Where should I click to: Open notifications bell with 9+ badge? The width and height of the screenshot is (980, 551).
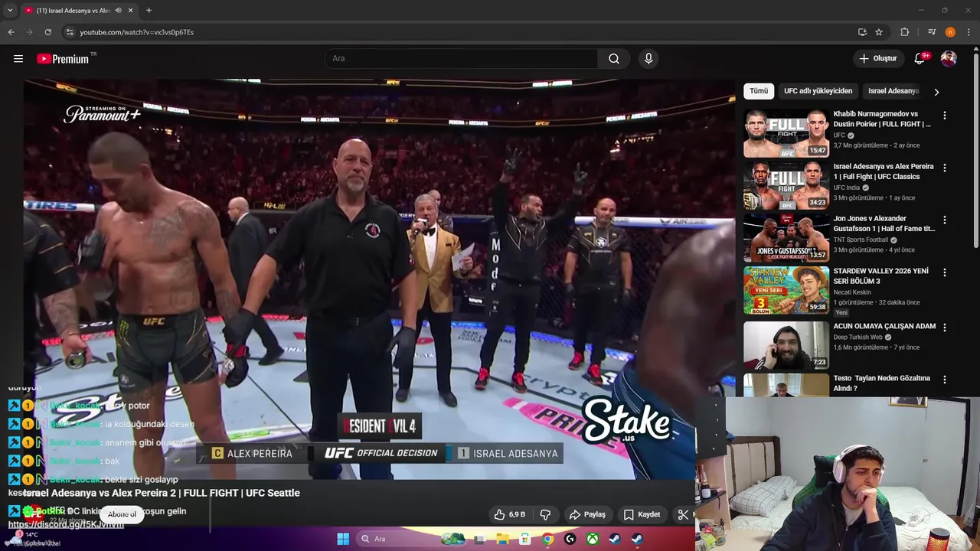(x=920, y=59)
